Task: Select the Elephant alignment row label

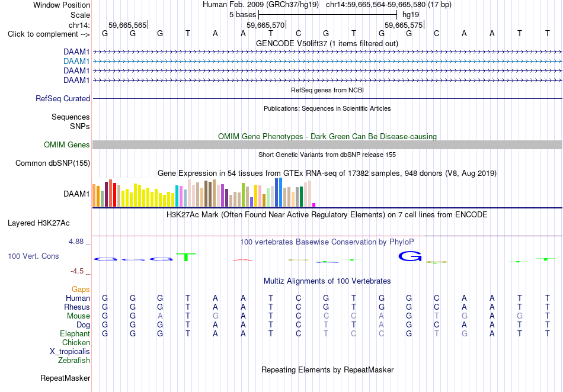Action: 75,334
